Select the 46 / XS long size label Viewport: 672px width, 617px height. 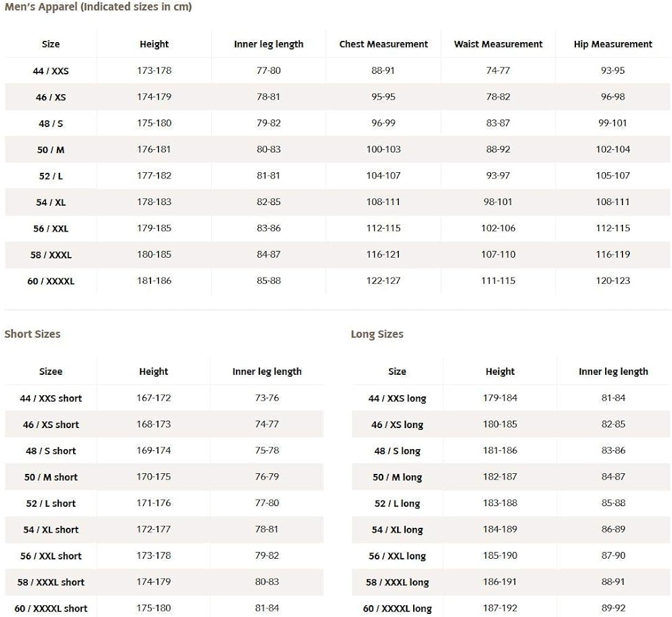pyautogui.click(x=397, y=425)
